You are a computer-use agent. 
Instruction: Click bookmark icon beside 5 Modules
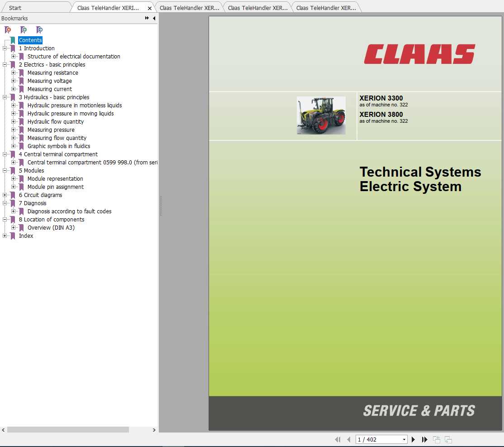click(x=13, y=171)
